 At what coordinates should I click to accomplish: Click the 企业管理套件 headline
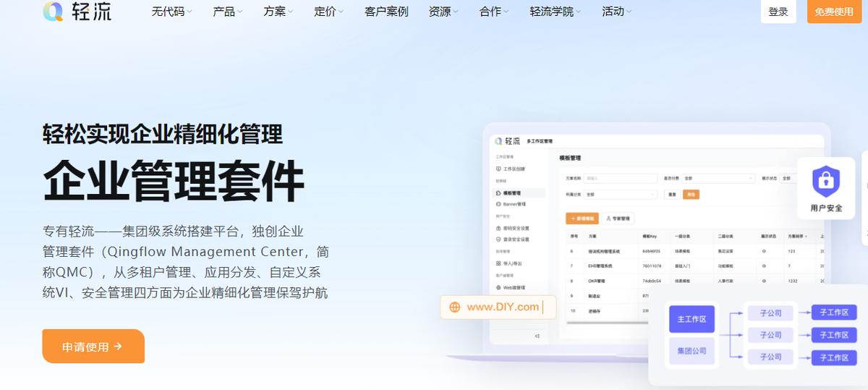(174, 180)
